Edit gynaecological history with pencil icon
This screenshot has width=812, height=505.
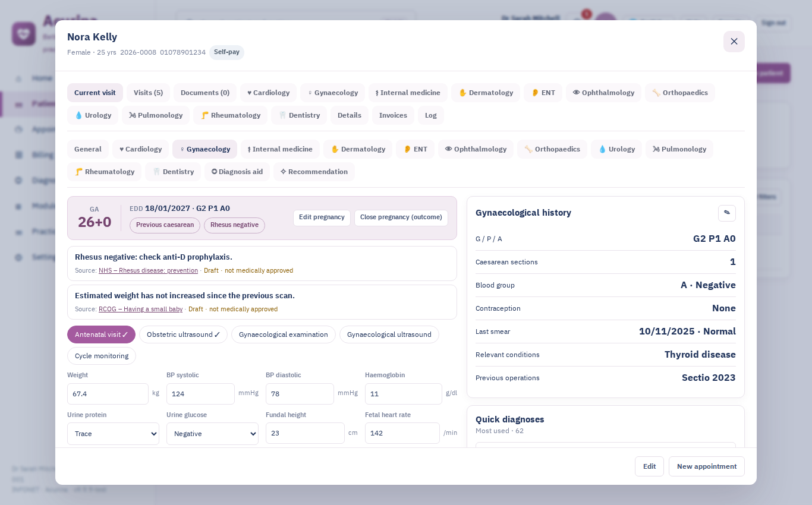coord(726,213)
